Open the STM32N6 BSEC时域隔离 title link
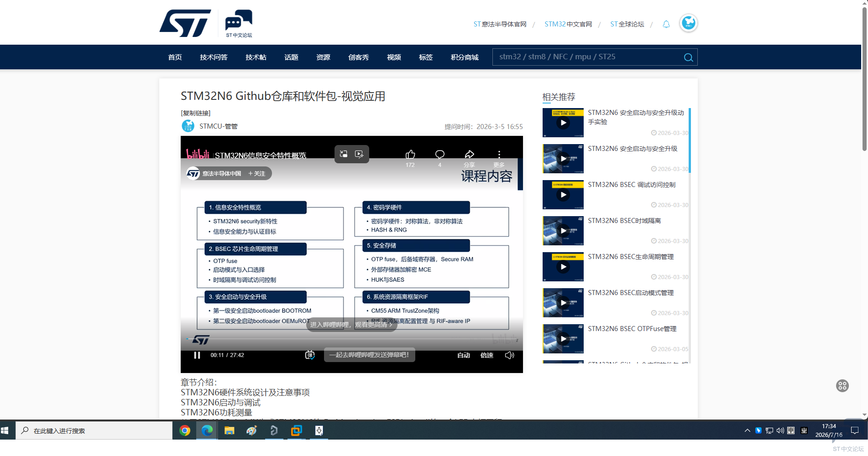The height and width of the screenshot is (456, 868). pos(624,221)
